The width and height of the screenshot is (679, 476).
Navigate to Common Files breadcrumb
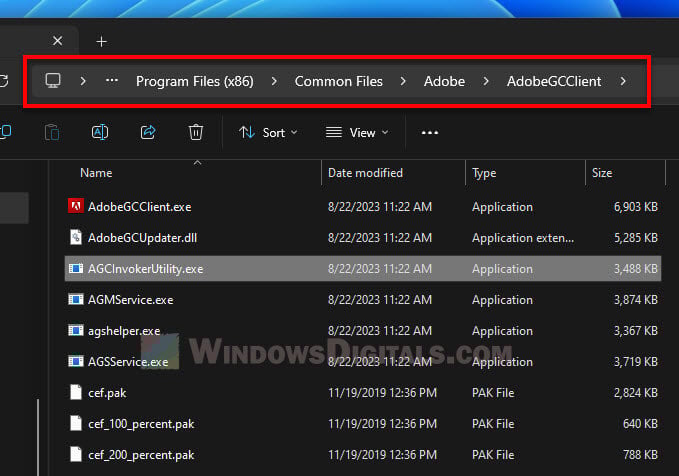point(338,81)
